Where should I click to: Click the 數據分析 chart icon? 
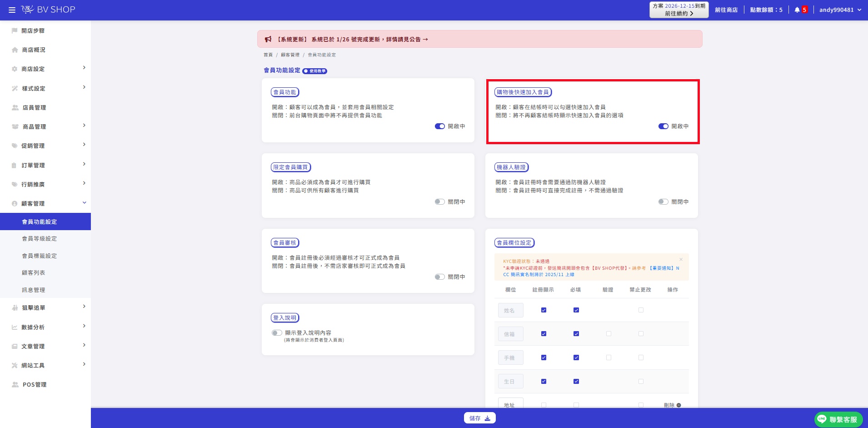pos(15,327)
